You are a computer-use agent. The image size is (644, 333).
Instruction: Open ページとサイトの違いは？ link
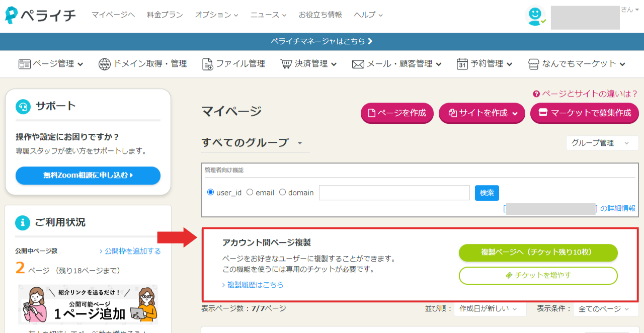(586, 94)
